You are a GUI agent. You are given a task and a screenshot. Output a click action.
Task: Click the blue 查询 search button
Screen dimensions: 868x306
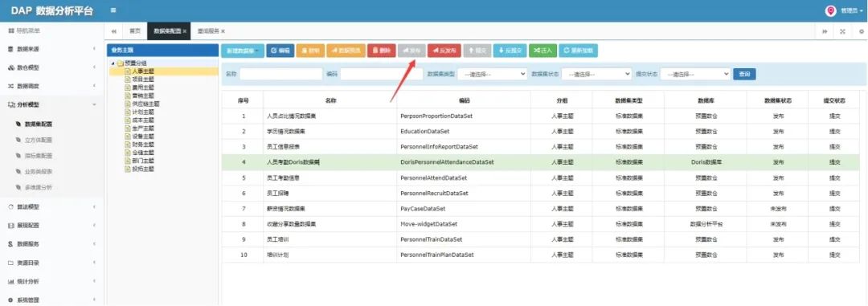(x=744, y=74)
